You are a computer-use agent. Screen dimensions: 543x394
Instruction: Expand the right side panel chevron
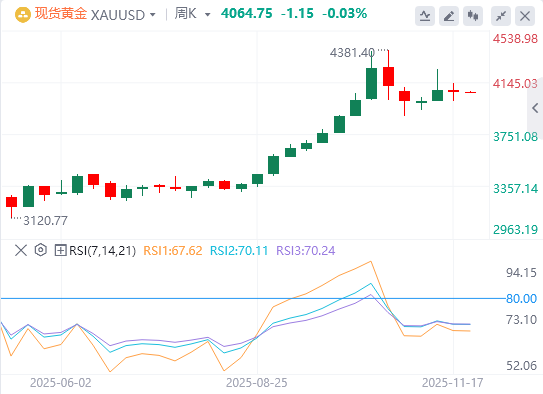(535, 108)
